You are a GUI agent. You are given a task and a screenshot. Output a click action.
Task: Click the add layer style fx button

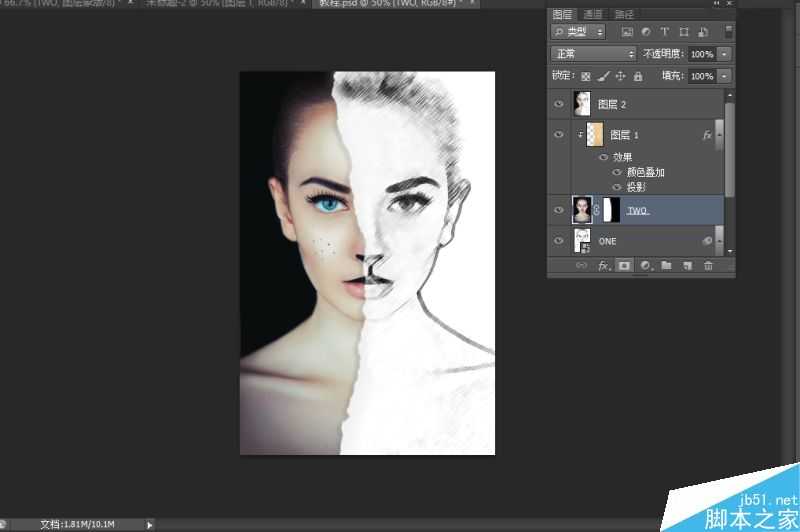[603, 266]
